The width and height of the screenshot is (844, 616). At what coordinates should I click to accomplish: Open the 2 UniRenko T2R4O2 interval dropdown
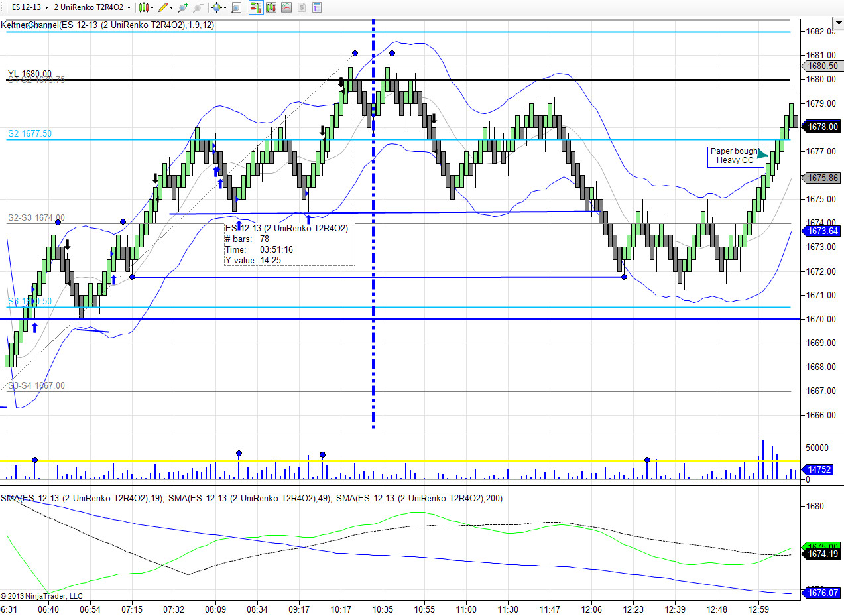[92, 7]
